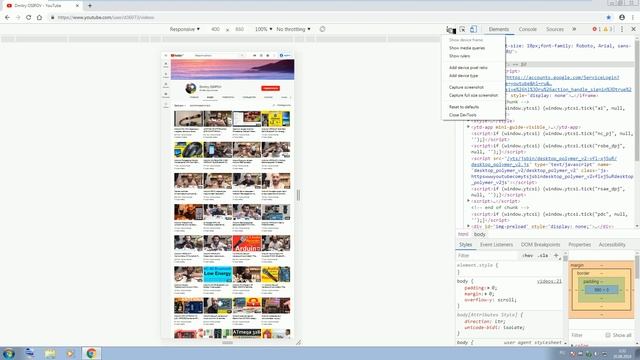Open a new browser tab
This screenshot has height=360, width=640.
pos(90,6)
